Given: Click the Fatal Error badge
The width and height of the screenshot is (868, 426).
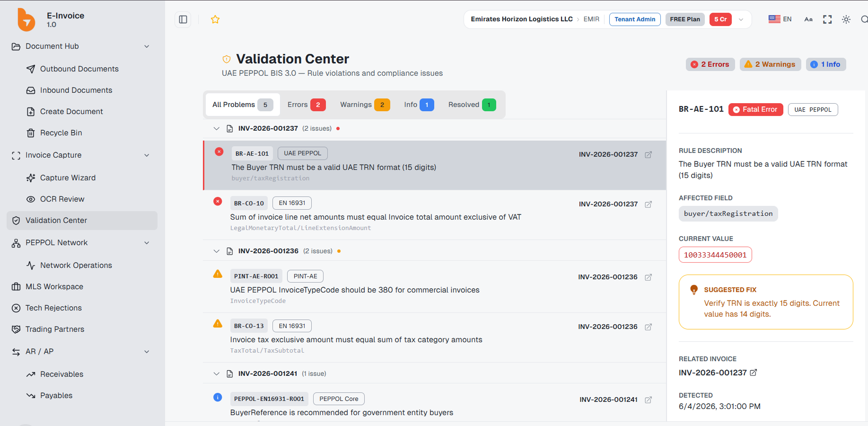Looking at the screenshot, I should point(755,110).
